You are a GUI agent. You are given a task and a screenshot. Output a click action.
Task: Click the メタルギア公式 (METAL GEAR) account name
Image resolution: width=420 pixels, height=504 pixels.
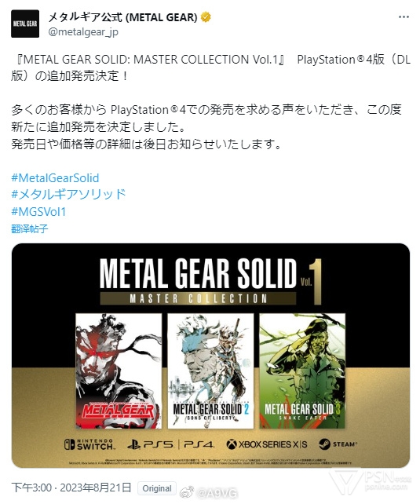[x=122, y=17]
